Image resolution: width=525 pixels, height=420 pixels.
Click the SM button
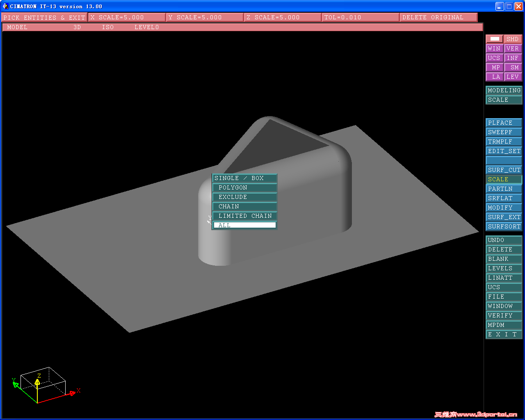[x=513, y=67]
